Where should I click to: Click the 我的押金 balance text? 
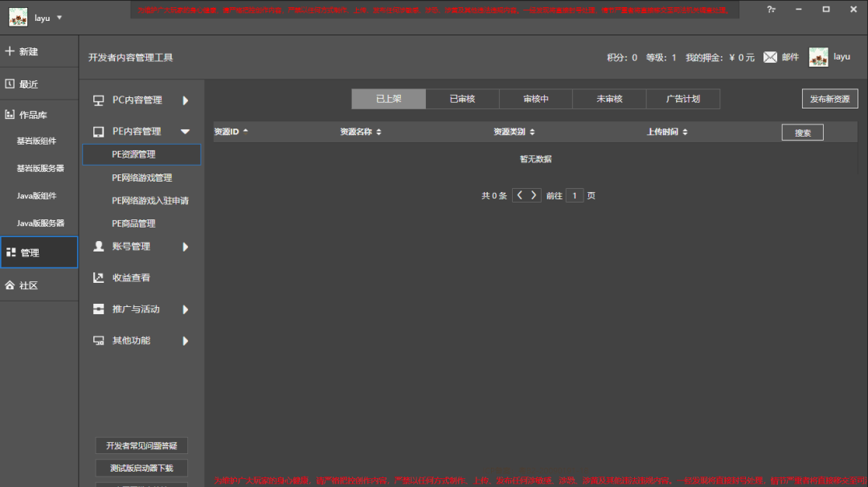[719, 58]
